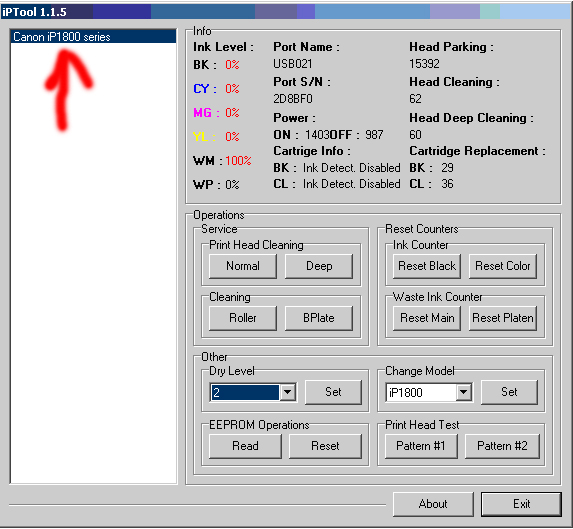Print head test Pattern #2
This screenshot has height=529, width=573.
(x=502, y=446)
